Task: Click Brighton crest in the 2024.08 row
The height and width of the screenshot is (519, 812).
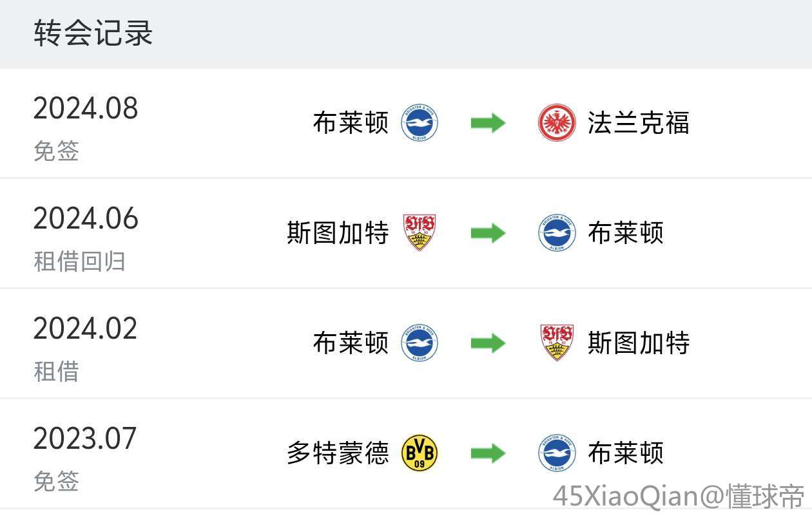Action: [420, 123]
